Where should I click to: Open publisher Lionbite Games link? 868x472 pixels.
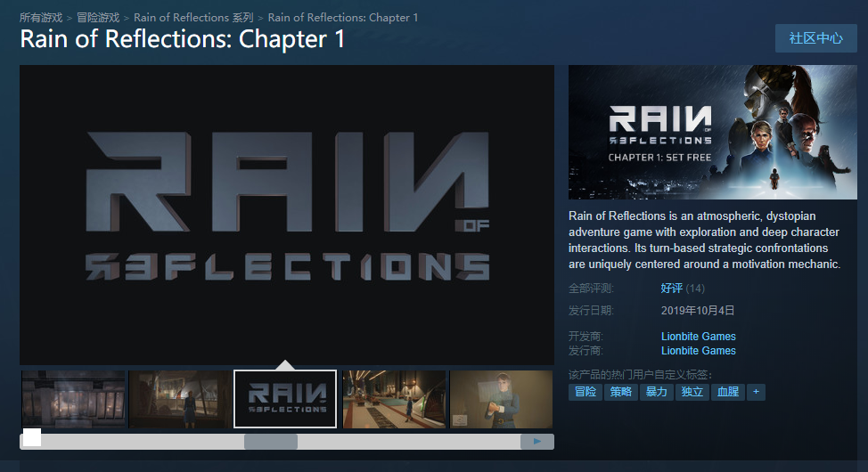point(698,351)
